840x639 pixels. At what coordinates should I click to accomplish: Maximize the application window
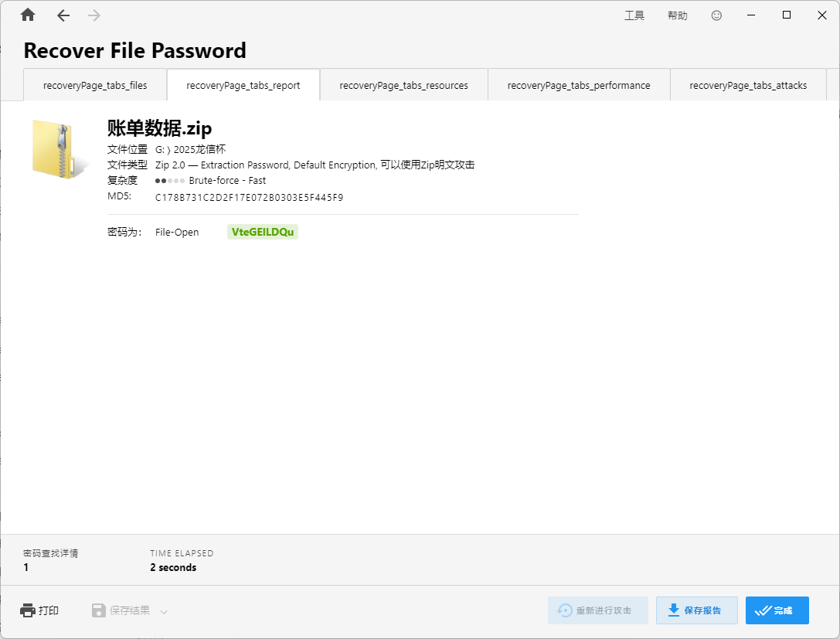click(787, 15)
